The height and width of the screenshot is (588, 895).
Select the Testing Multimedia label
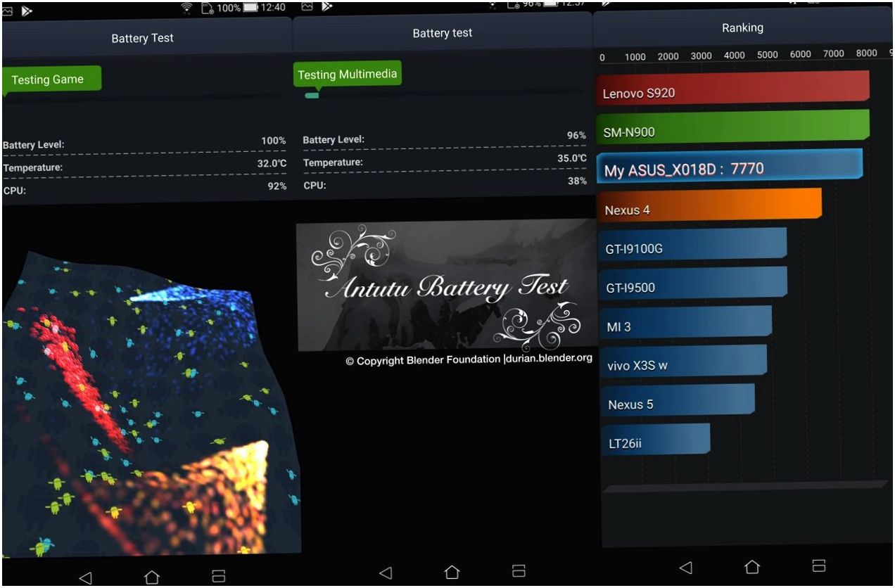tap(348, 74)
